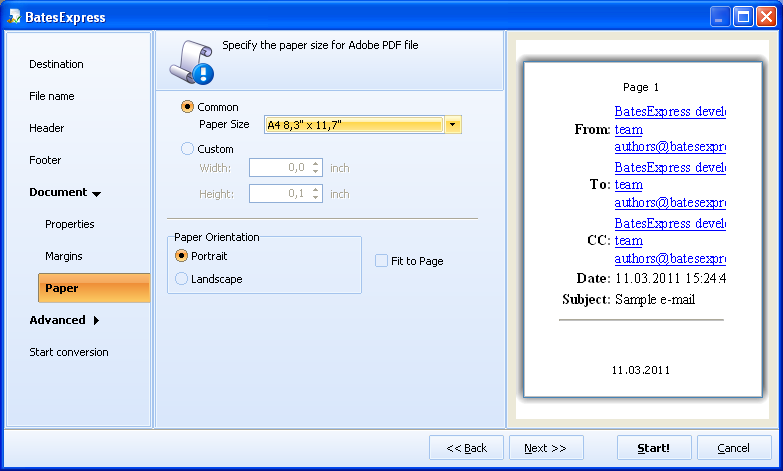Select the Common paper size radio button
This screenshot has height=471, width=783.
(x=187, y=106)
